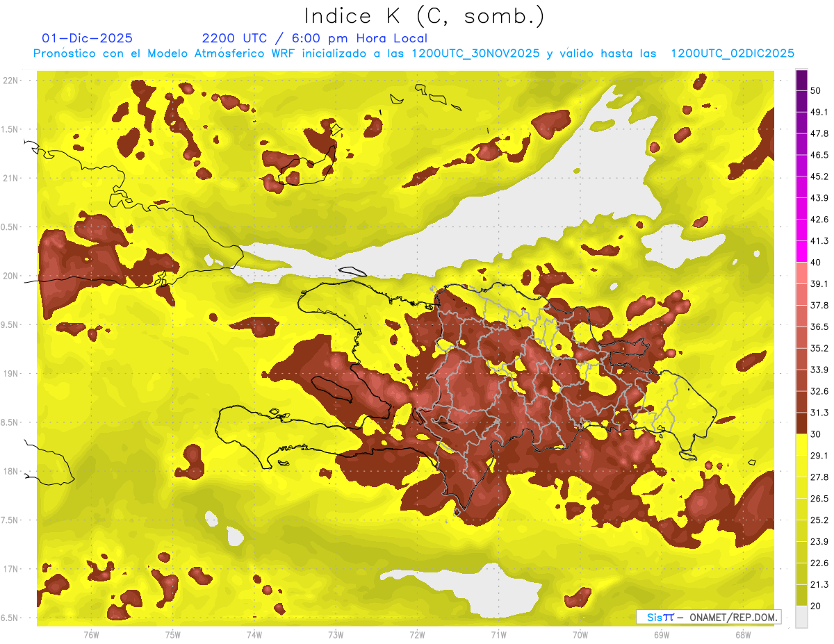834x644 pixels.
Task: Click legend value '41.3'
Action: tap(819, 241)
